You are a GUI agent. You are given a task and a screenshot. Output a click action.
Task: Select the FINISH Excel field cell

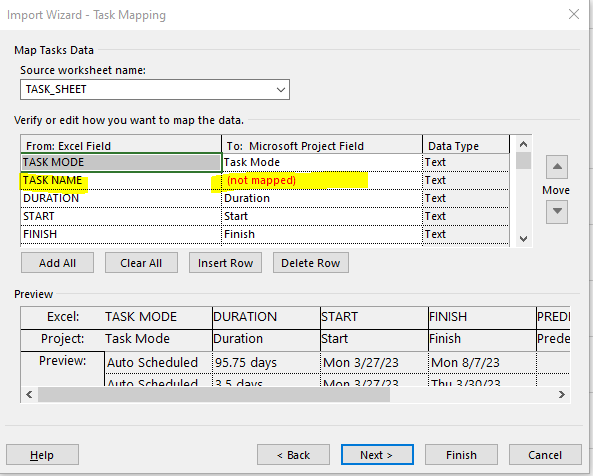click(121, 234)
